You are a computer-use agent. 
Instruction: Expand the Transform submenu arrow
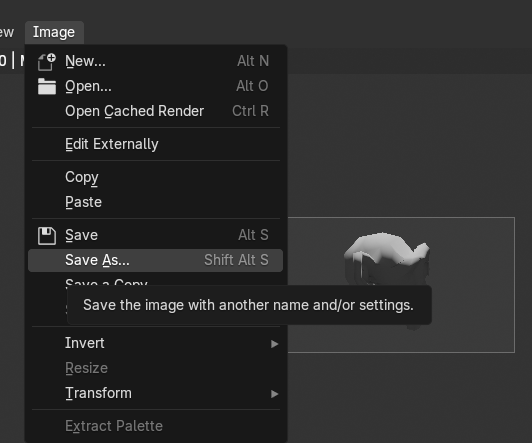click(274, 394)
